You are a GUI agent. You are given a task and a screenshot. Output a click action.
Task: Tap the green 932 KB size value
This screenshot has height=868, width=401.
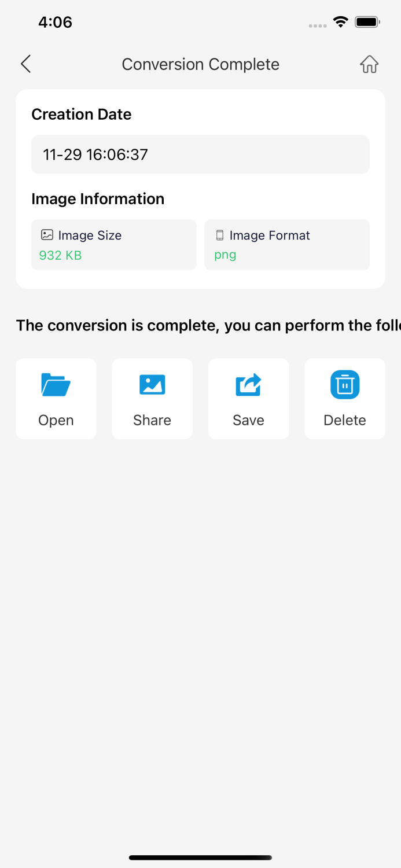click(x=60, y=255)
